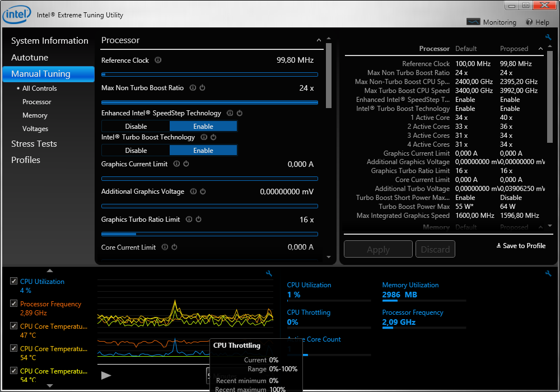The height and width of the screenshot is (392, 560).
Task: Disable Enhanced Intel SpeedStep Technology
Action: pos(136,127)
